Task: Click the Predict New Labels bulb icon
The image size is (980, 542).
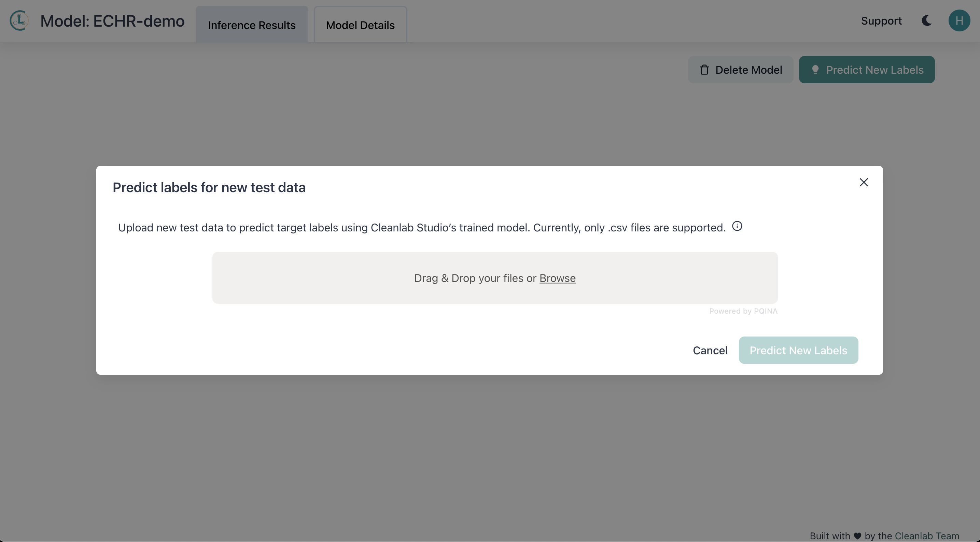Action: tap(814, 69)
